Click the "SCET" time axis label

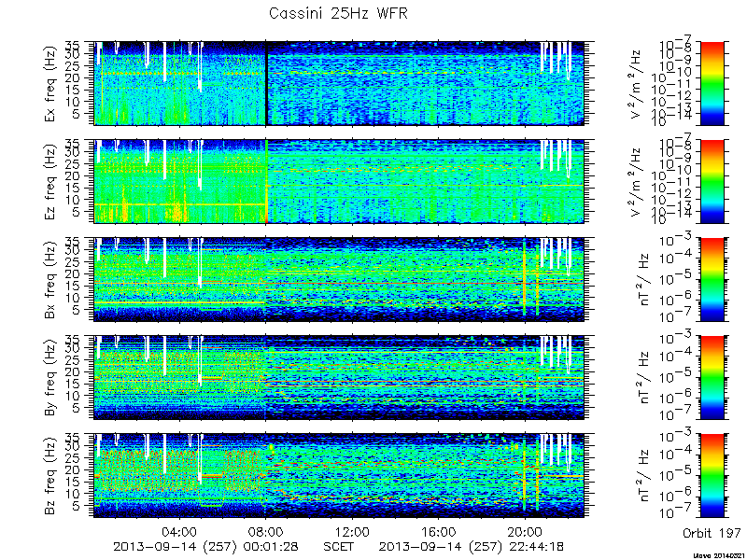(x=339, y=546)
